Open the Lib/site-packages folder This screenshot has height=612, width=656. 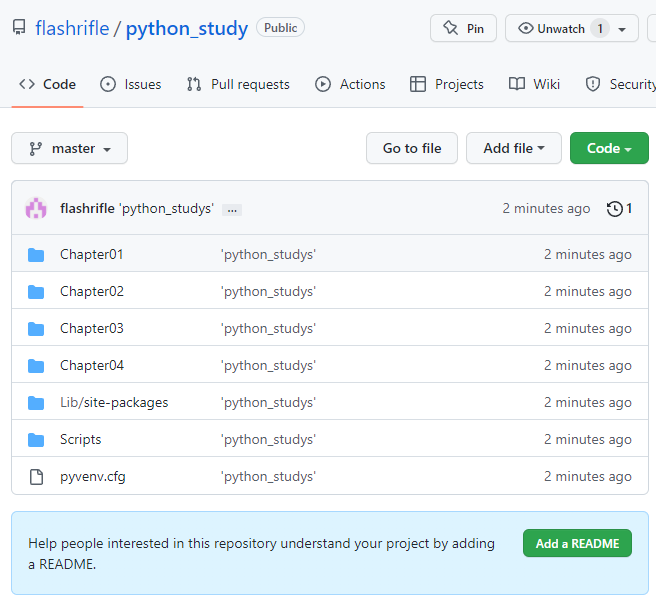point(114,402)
